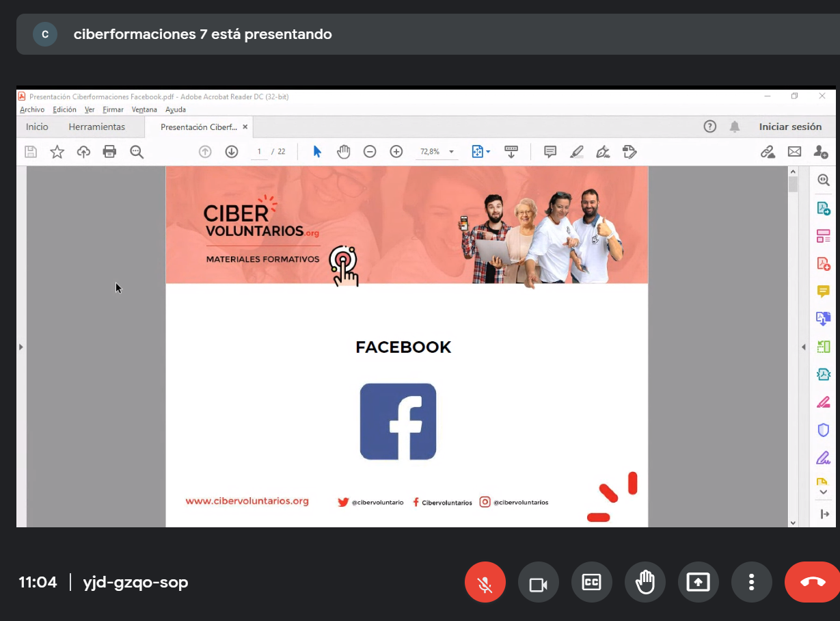Viewport: 840px width, 621px height.
Task: Select the arrow selection tool
Action: [x=317, y=152]
